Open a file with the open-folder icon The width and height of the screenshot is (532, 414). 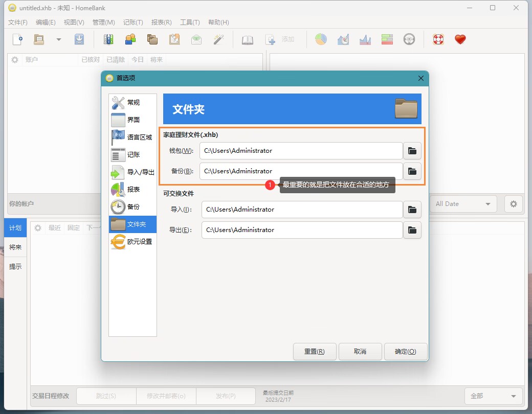coord(39,39)
